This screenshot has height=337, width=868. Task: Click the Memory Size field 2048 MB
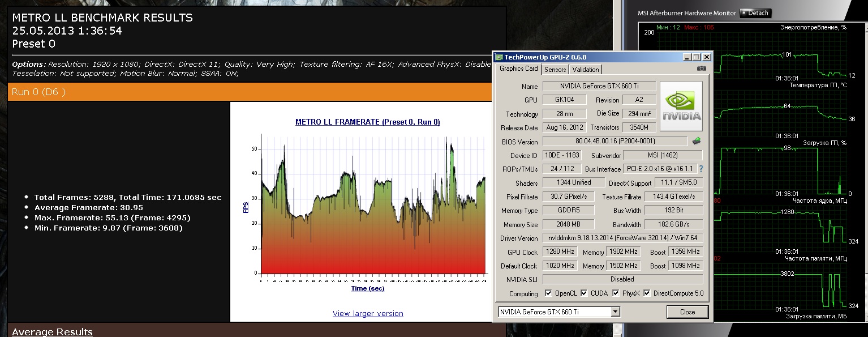click(x=569, y=224)
